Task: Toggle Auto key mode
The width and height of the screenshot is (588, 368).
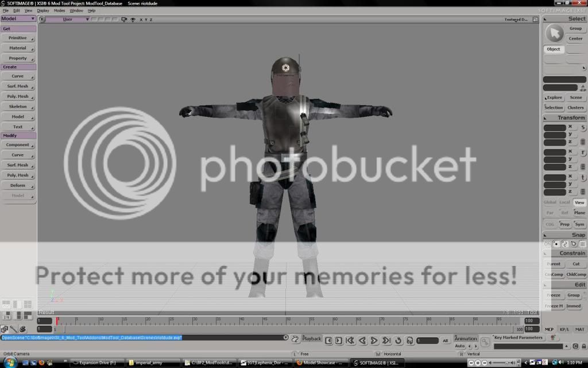Action: point(460,346)
